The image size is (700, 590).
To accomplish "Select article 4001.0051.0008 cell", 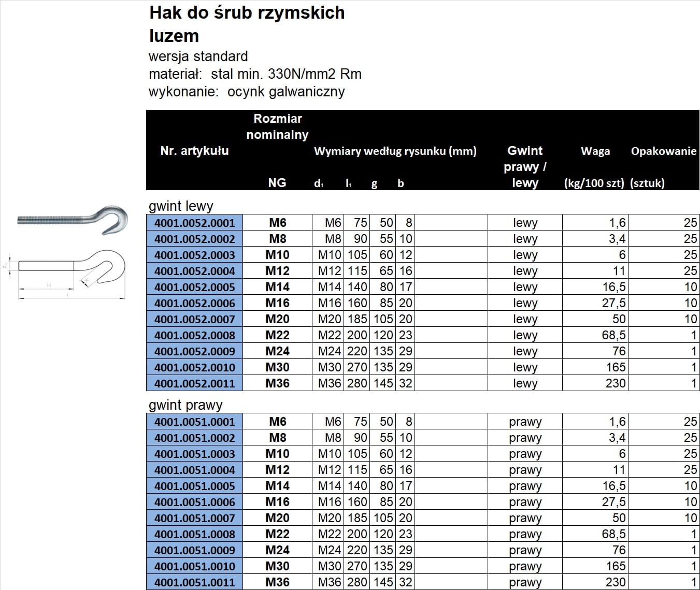I will [x=194, y=534].
